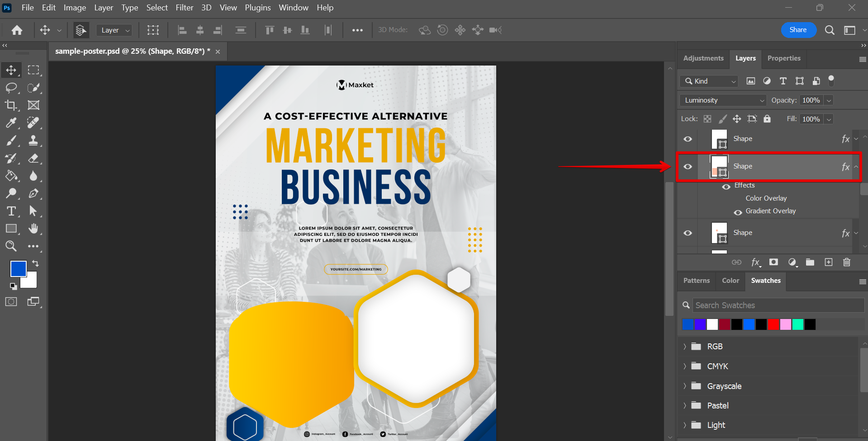Image resolution: width=868 pixels, height=441 pixels.
Task: Click the Search Swatches input field
Action: point(778,305)
